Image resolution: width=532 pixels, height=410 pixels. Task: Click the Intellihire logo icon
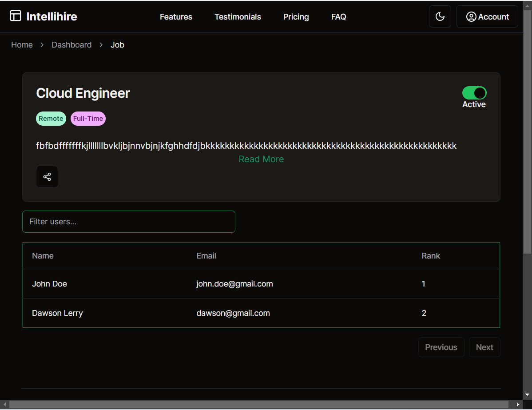(x=16, y=16)
